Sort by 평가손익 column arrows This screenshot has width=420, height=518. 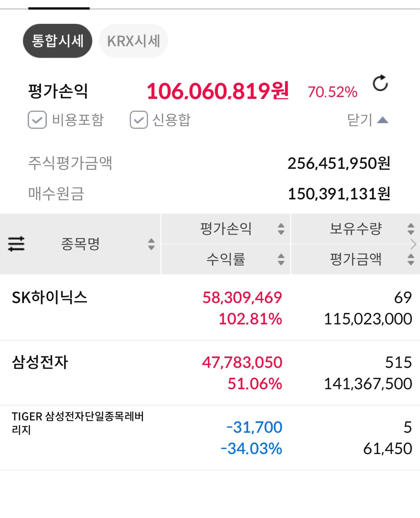(281, 229)
